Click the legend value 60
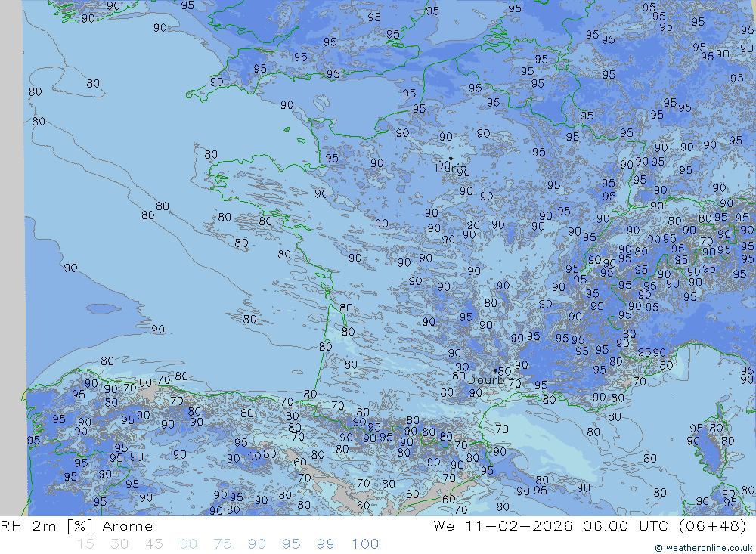Screen dimensions: 756x554 pyautogui.click(x=188, y=544)
